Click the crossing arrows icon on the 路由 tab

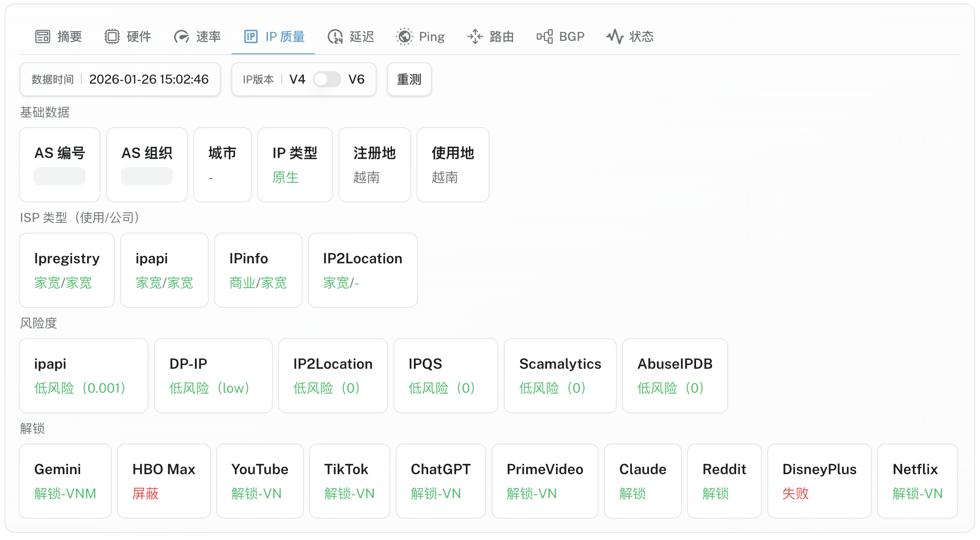475,36
